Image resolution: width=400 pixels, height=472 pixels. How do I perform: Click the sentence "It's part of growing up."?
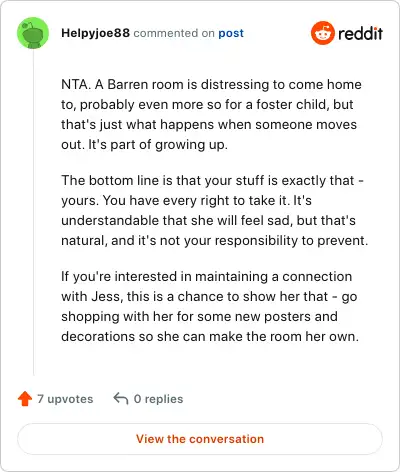[x=158, y=145]
